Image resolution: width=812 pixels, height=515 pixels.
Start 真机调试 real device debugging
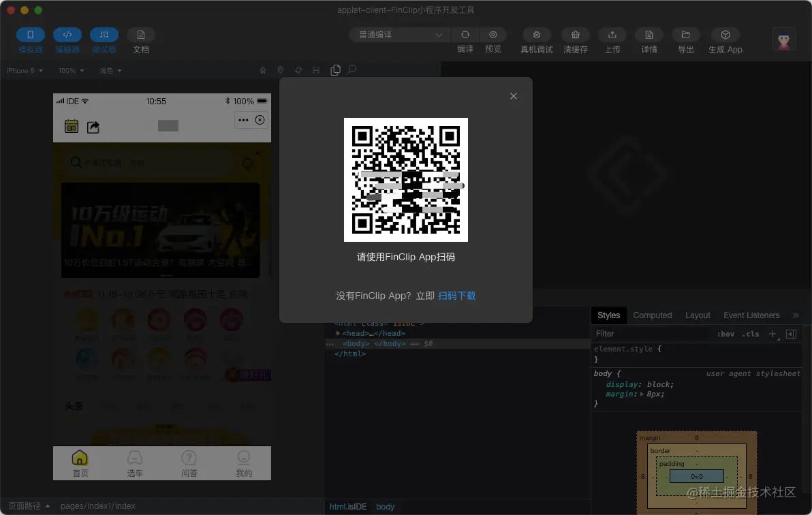pyautogui.click(x=537, y=35)
